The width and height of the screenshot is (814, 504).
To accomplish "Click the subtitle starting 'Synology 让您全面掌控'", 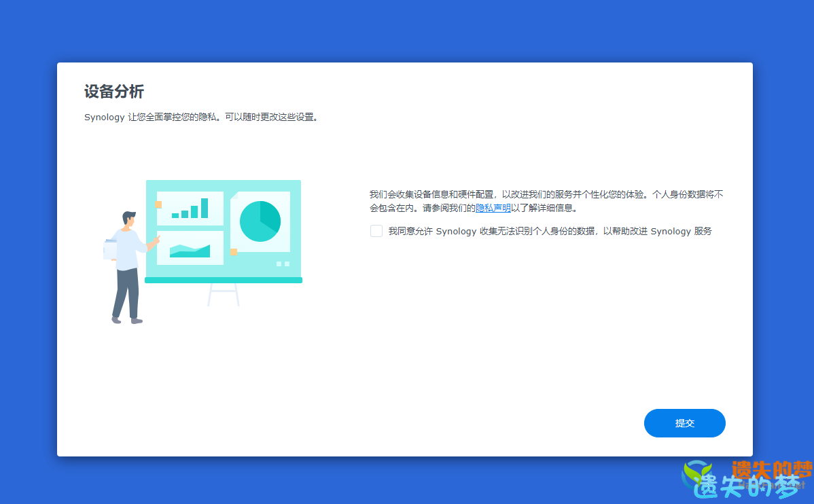I will coord(201,118).
